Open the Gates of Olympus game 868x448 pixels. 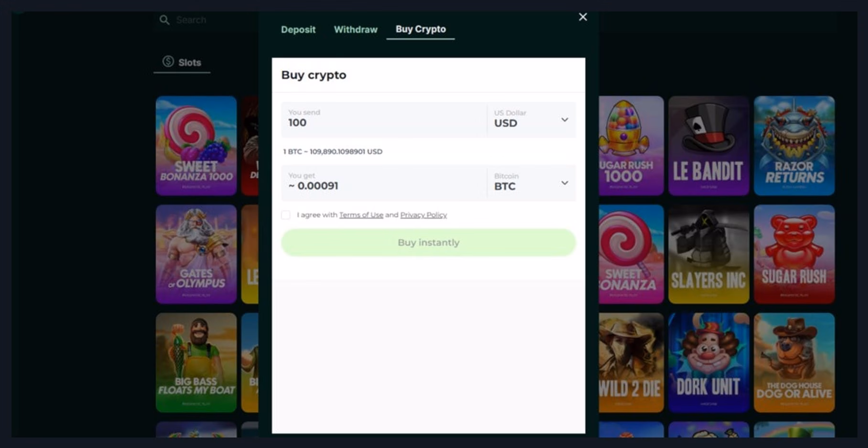tap(196, 254)
